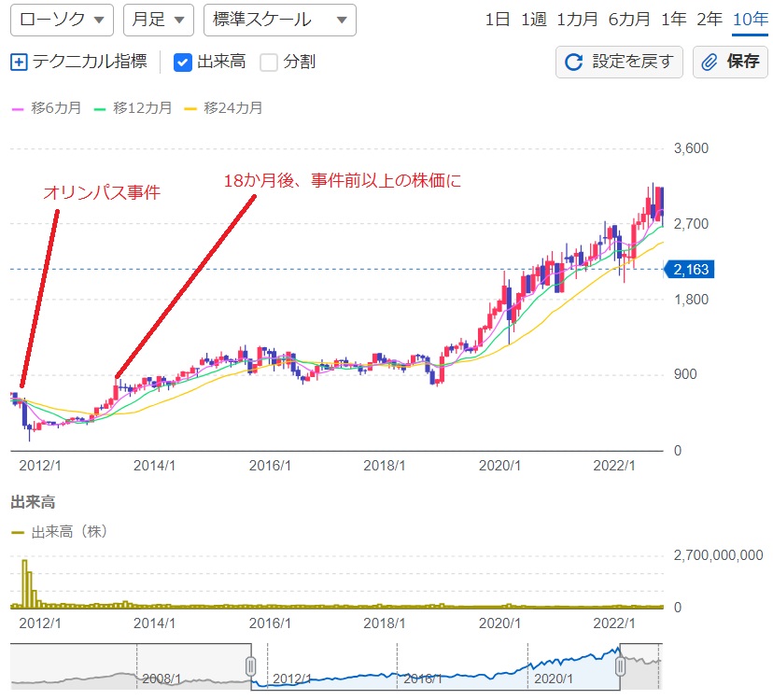
Task: Switch to the 1年 range tab
Action: point(673,20)
